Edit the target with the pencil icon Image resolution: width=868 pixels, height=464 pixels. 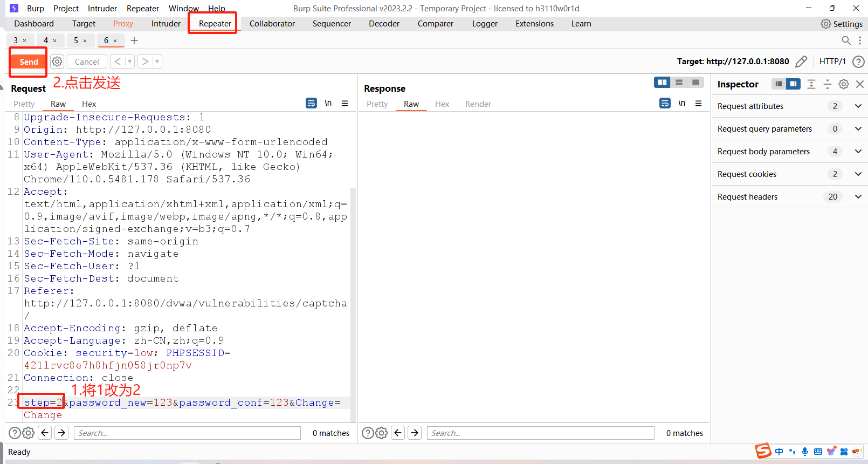(x=801, y=62)
